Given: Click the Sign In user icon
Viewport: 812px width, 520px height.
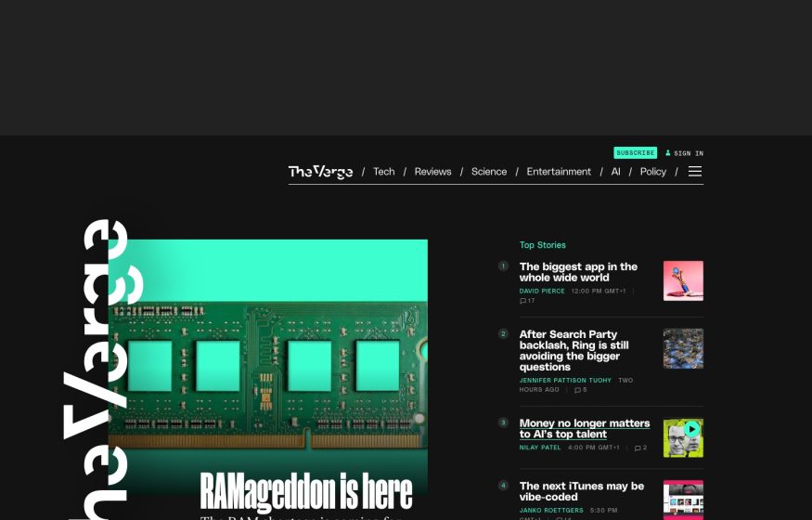Looking at the screenshot, I should pyautogui.click(x=668, y=153).
